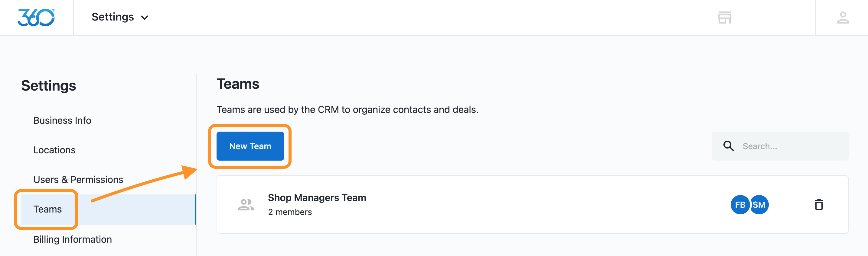
Task: Select the Teams sidebar item
Action: (x=47, y=209)
